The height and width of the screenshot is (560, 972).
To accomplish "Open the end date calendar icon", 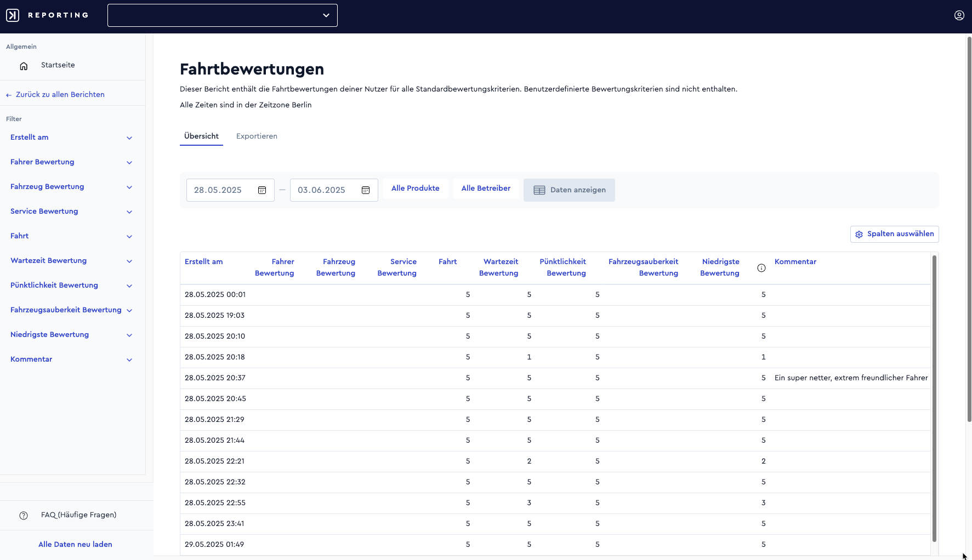I will coord(366,190).
